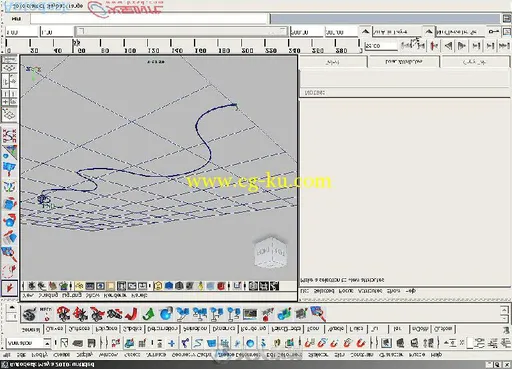Image resolution: width=512 pixels, height=369 pixels.
Task: Click smooth shade all icon in panel toolbar
Action: [169, 286]
